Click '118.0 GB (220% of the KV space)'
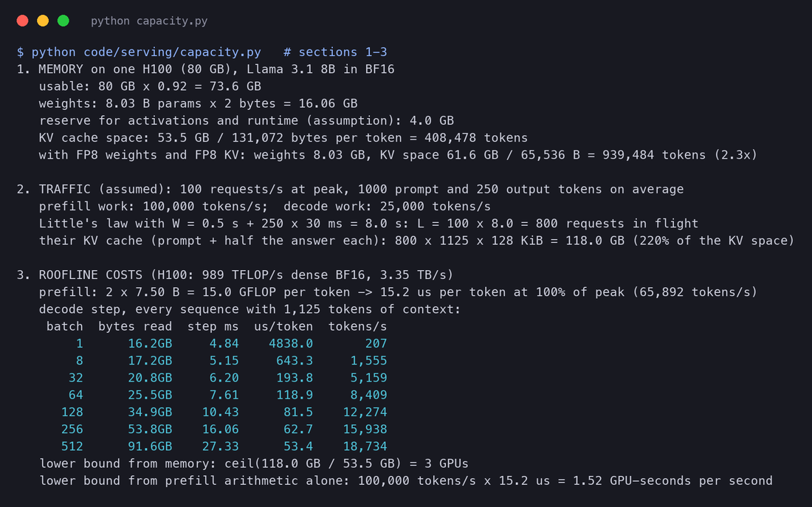The width and height of the screenshot is (812, 507). click(x=679, y=241)
